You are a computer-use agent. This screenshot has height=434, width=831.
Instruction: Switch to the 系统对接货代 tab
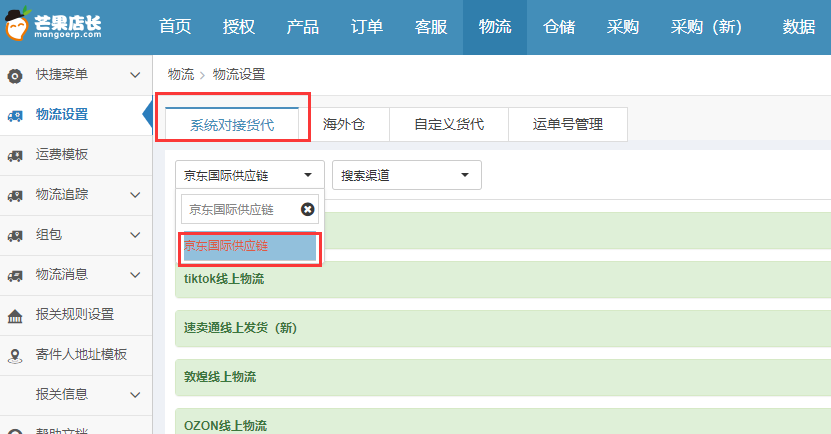click(x=232, y=125)
